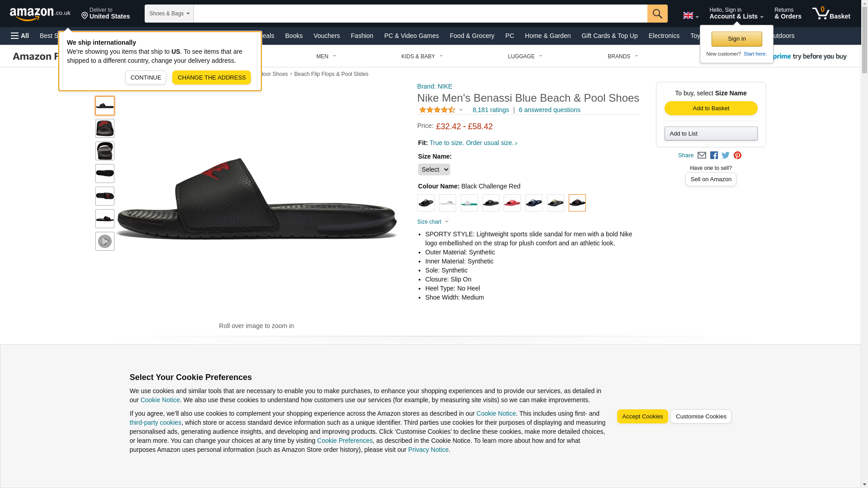The image size is (868, 488).
Task: Expand the Size chart section
Action: pyautogui.click(x=433, y=222)
